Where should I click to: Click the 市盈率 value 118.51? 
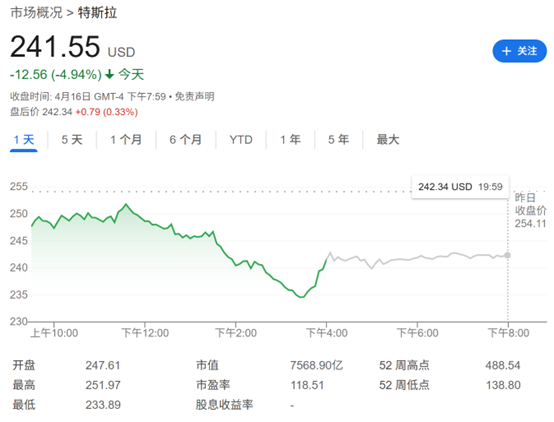pos(307,385)
